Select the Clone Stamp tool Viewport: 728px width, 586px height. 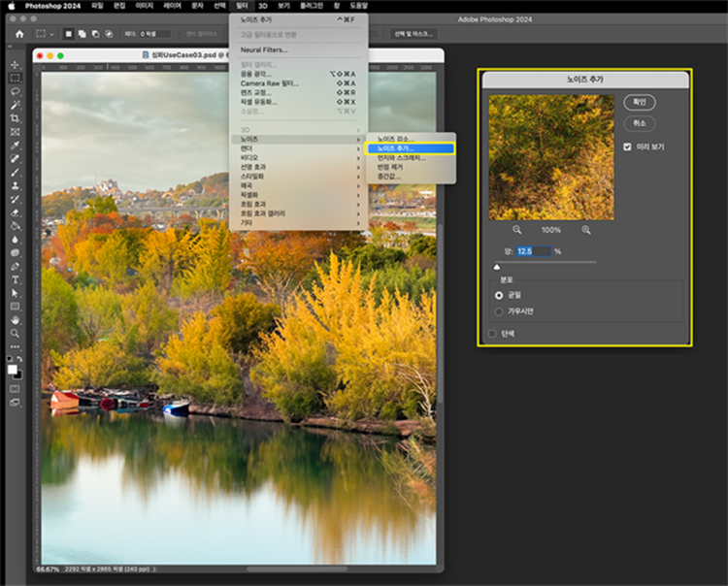tap(15, 185)
